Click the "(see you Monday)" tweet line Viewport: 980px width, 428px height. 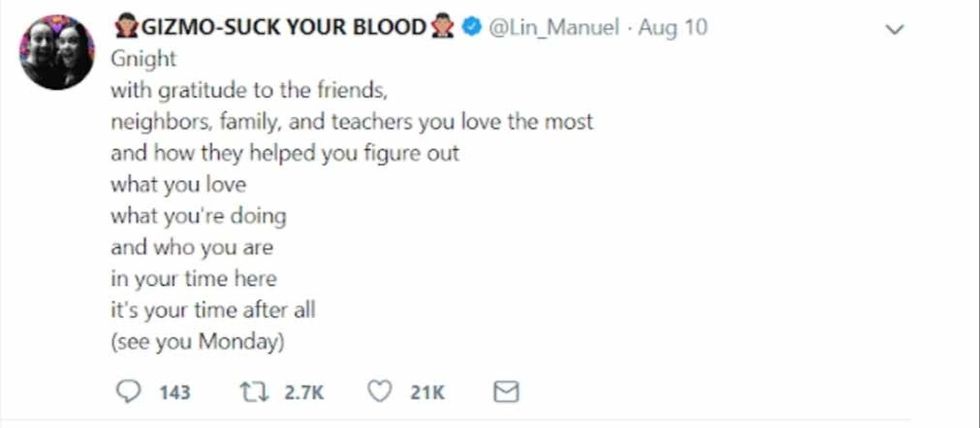click(198, 340)
